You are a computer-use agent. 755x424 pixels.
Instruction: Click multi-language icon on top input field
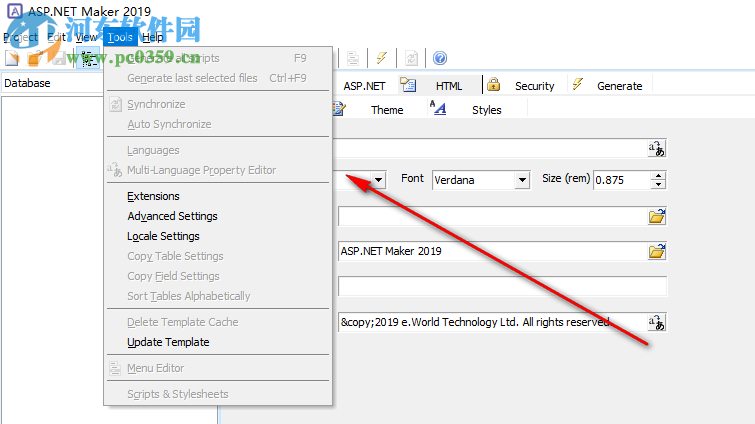656,149
